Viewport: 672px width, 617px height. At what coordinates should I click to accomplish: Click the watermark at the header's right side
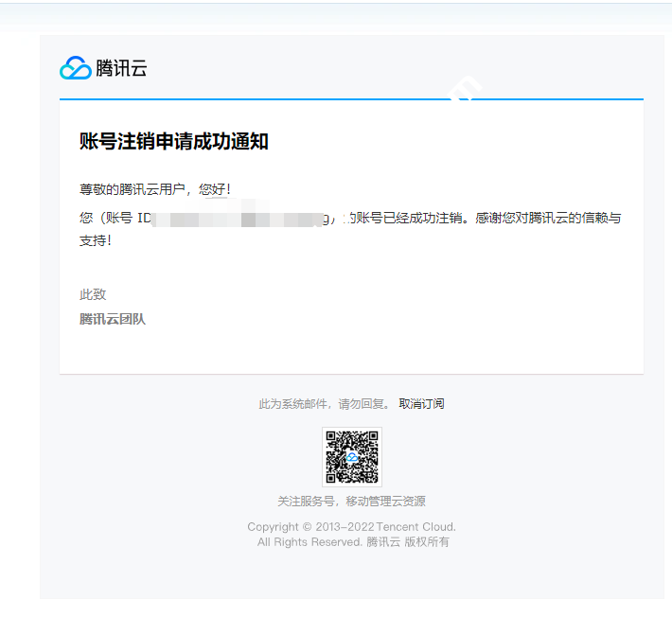pyautogui.click(x=464, y=88)
